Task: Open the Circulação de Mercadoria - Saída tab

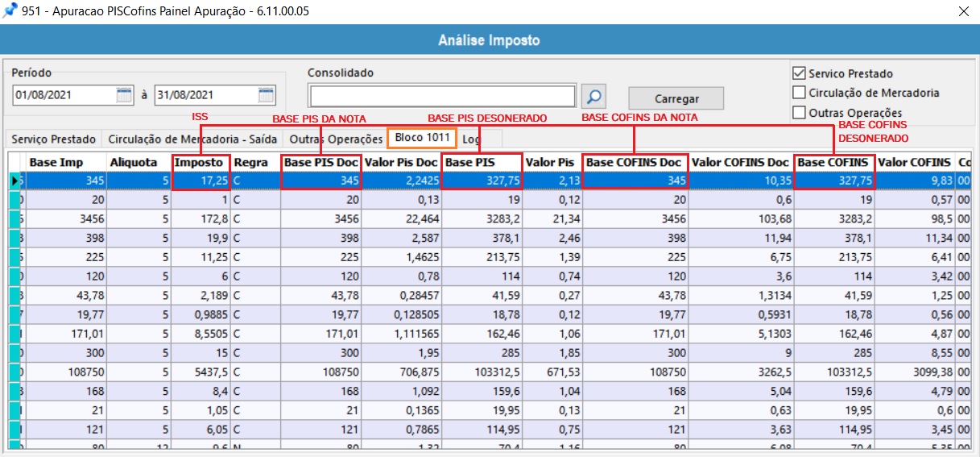Action: [x=192, y=139]
